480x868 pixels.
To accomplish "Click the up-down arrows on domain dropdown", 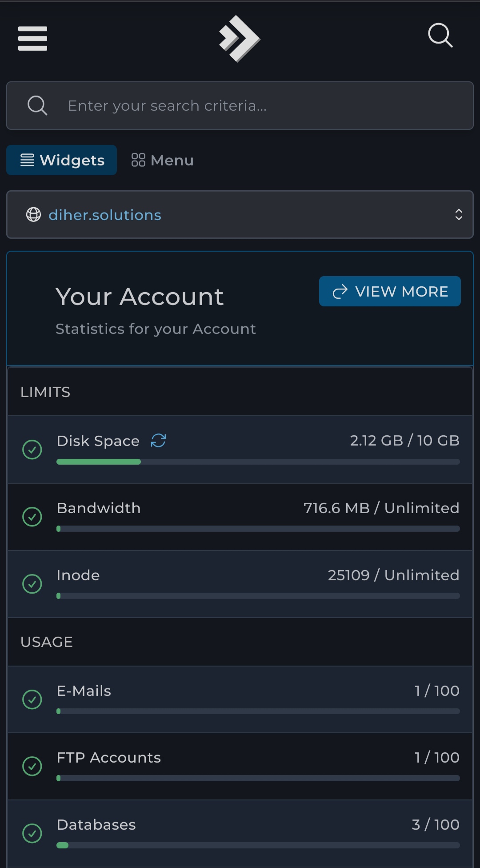I will coord(459,215).
